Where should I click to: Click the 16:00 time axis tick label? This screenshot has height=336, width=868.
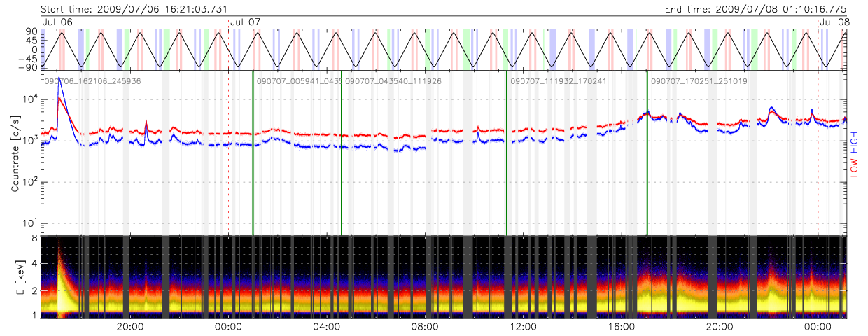[x=622, y=327]
